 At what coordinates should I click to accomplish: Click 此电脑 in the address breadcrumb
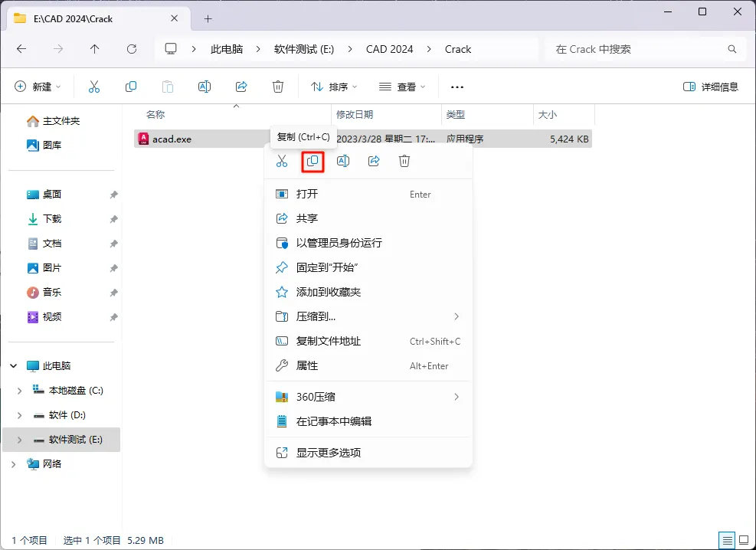(227, 49)
